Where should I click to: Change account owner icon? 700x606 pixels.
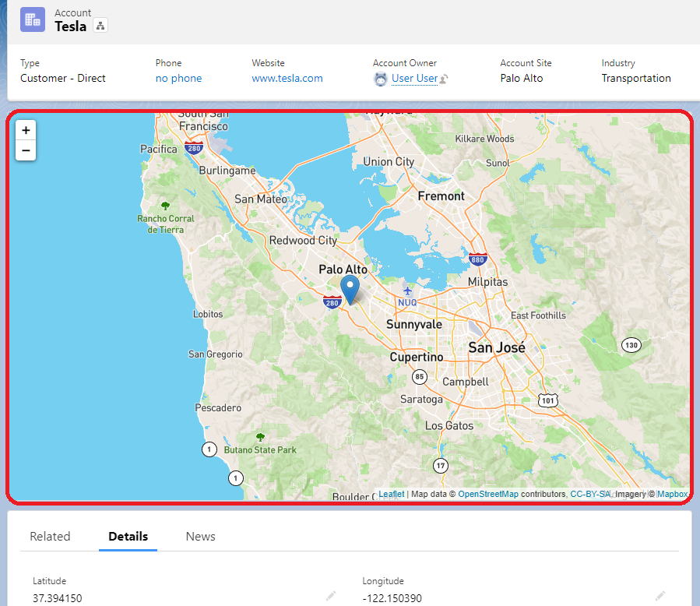point(444,79)
